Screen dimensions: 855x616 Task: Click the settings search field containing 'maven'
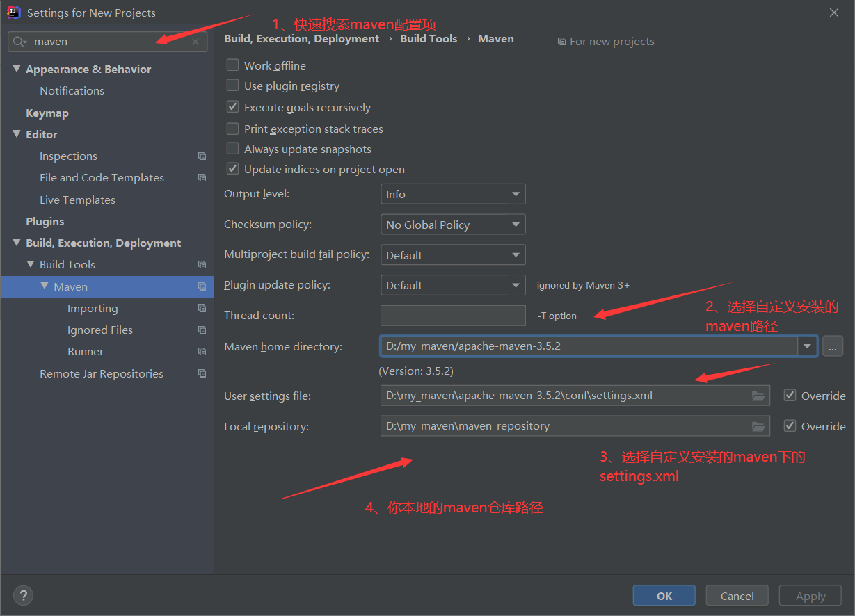[x=108, y=42]
